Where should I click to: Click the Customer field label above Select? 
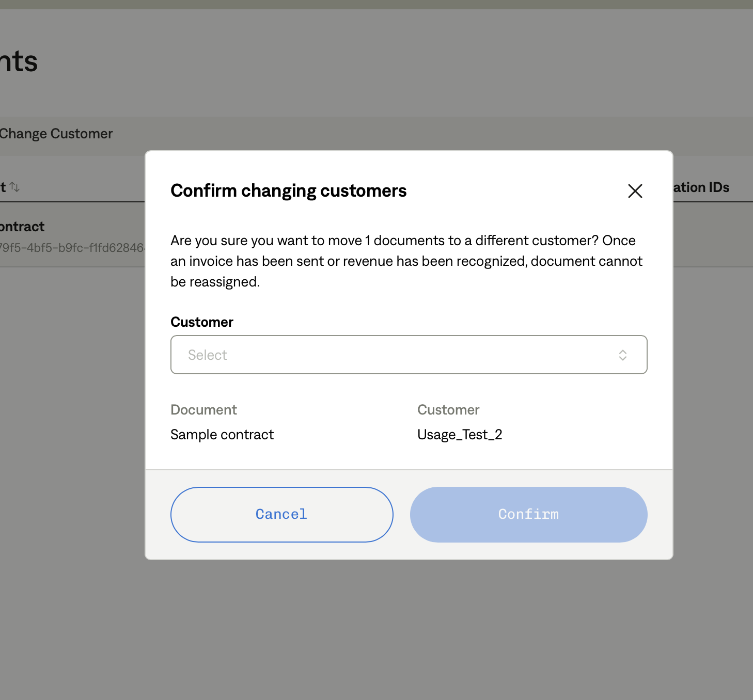click(202, 322)
